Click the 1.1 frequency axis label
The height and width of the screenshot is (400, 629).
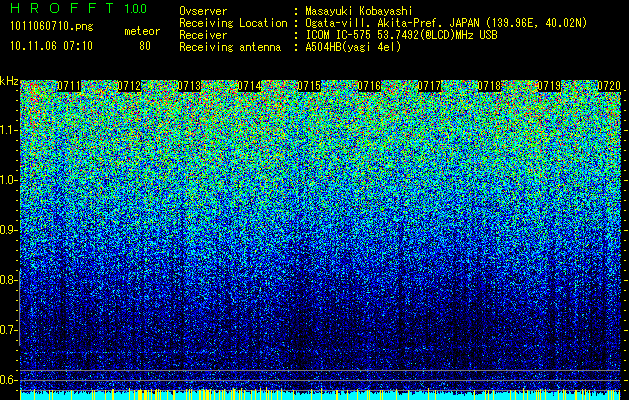8,130
